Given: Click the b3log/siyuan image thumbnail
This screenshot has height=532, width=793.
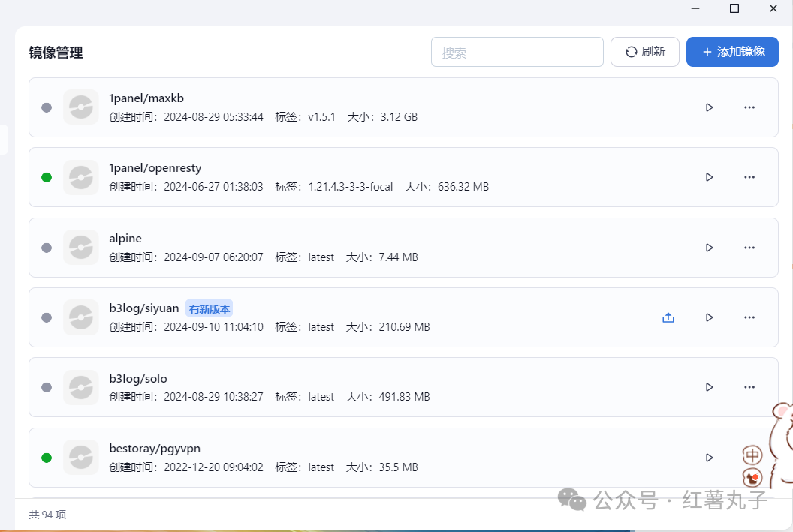Looking at the screenshot, I should pos(81,317).
